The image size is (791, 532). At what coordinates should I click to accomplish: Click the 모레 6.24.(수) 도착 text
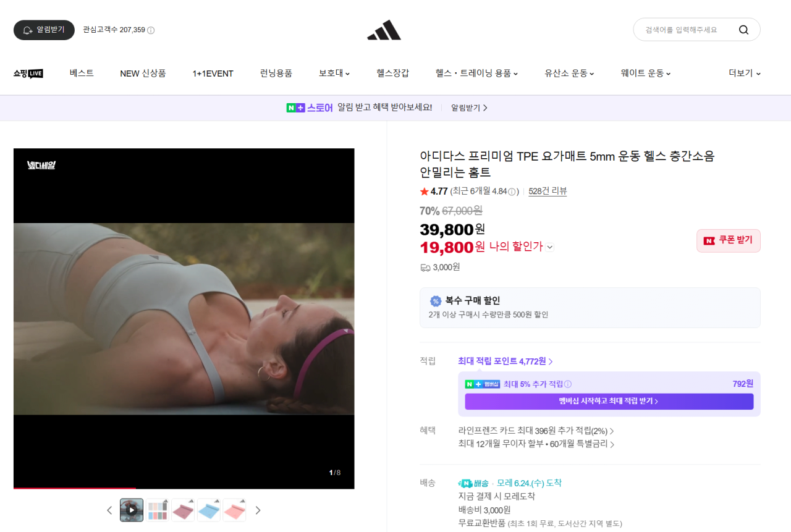(x=529, y=483)
